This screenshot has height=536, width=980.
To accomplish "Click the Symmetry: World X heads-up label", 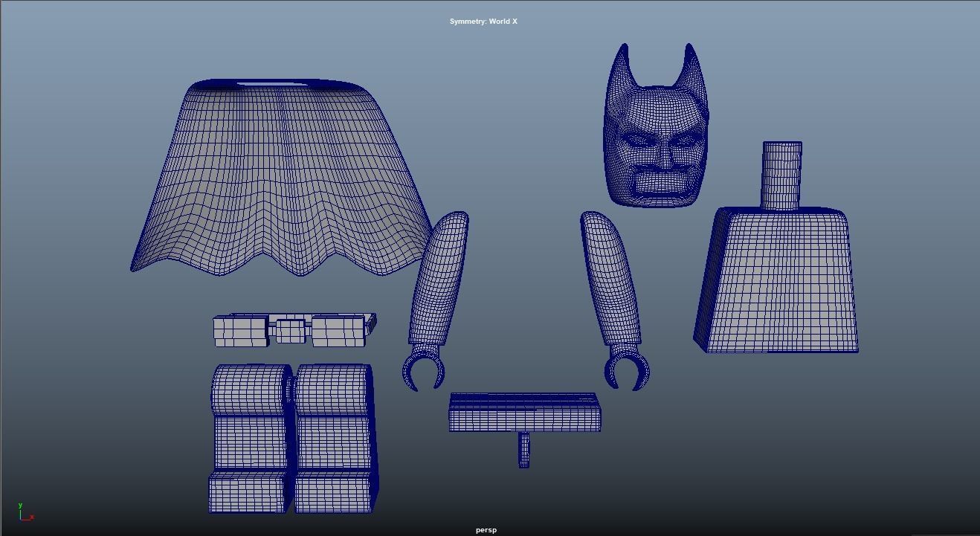I will [x=483, y=22].
